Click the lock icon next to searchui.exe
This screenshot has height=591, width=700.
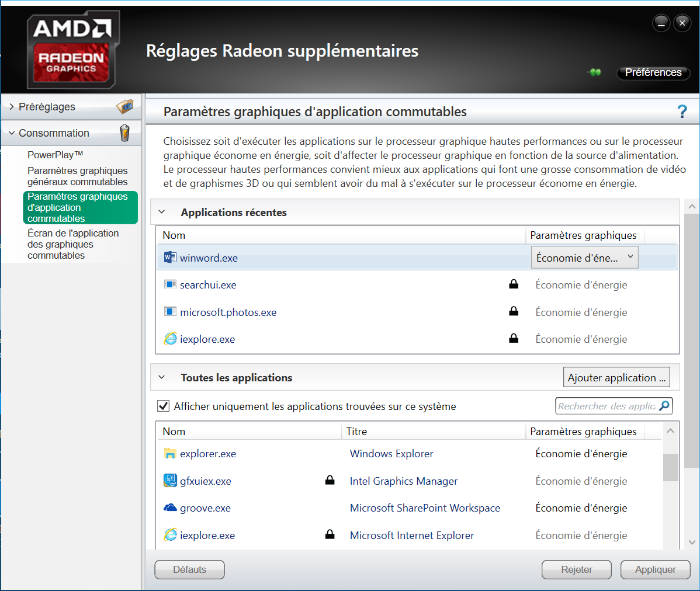click(514, 284)
